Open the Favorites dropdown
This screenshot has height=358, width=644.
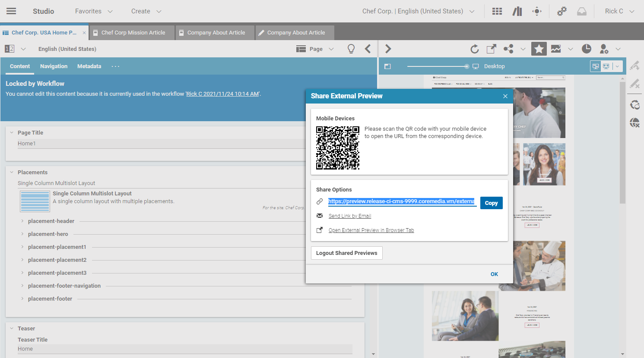click(94, 11)
